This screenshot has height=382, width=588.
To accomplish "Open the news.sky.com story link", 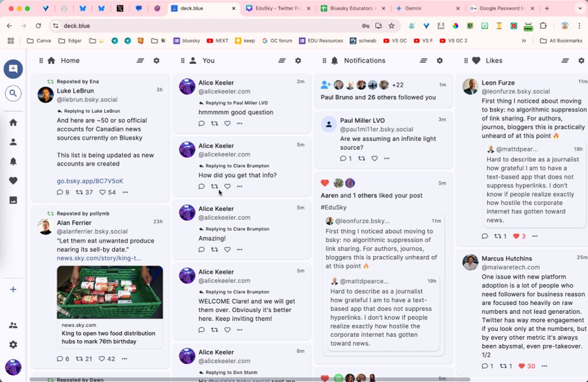I will pos(99,258).
